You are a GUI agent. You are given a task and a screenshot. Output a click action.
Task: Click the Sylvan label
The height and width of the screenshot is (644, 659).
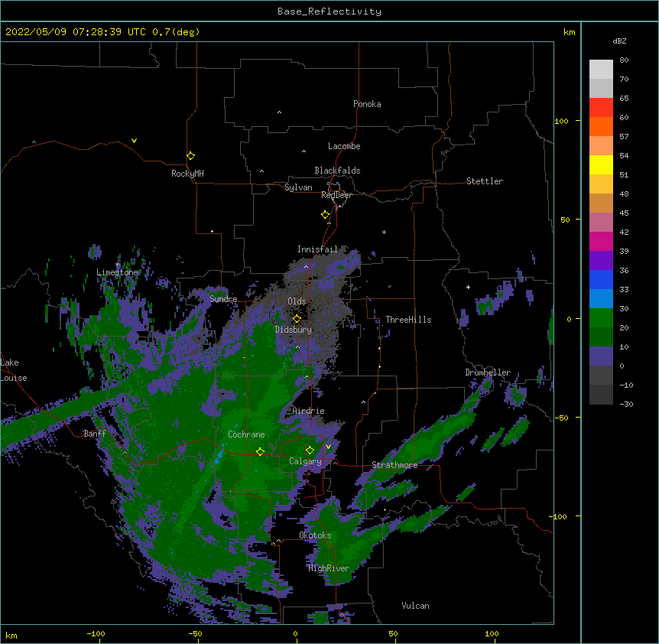[x=298, y=187]
